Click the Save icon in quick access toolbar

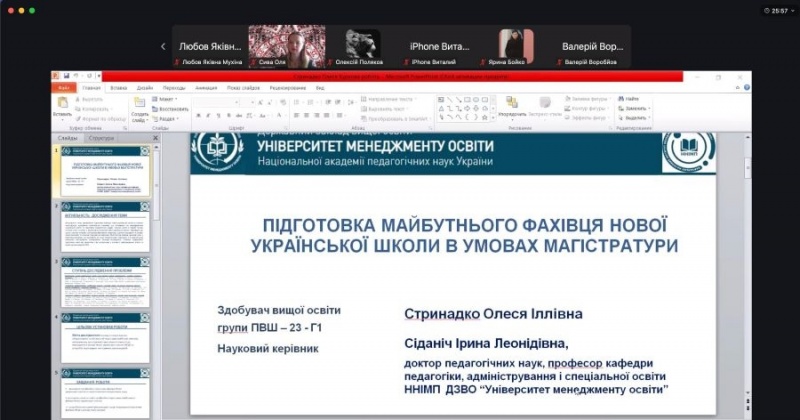coord(67,76)
